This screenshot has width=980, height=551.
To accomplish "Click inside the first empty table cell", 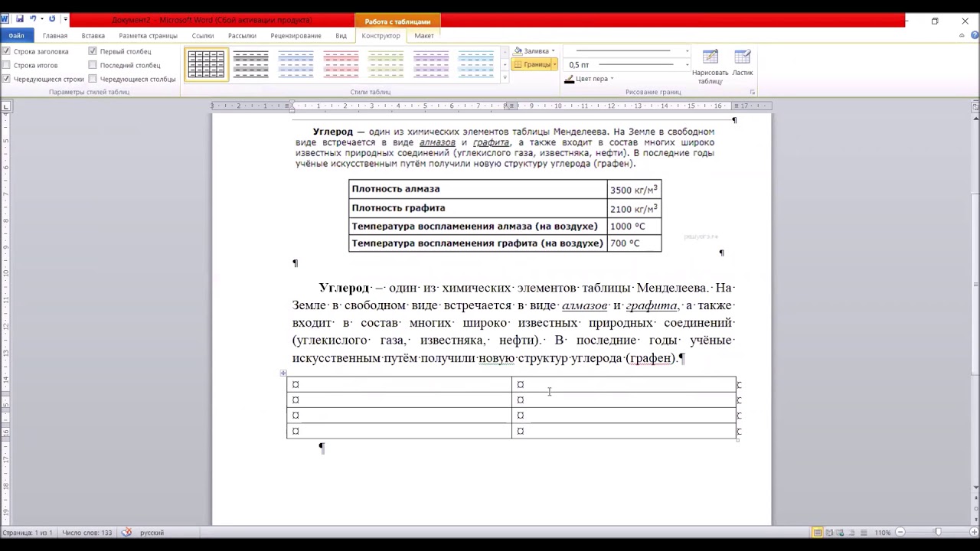I will [x=399, y=384].
